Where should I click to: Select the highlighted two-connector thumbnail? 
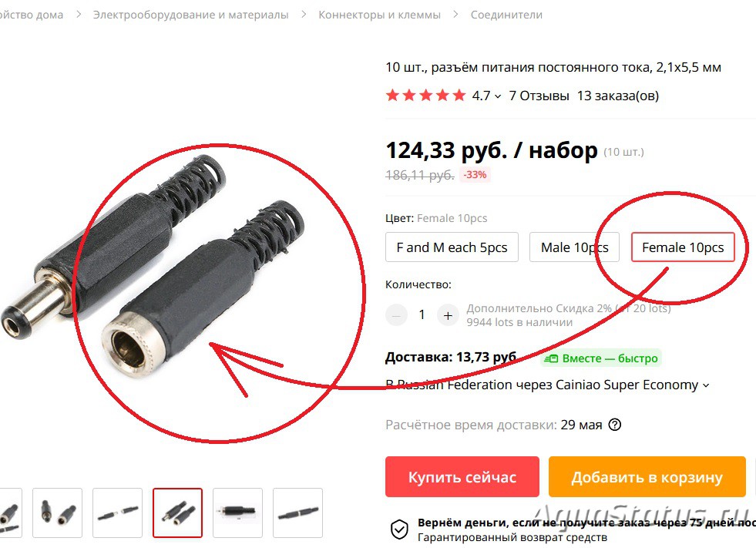coord(177,513)
